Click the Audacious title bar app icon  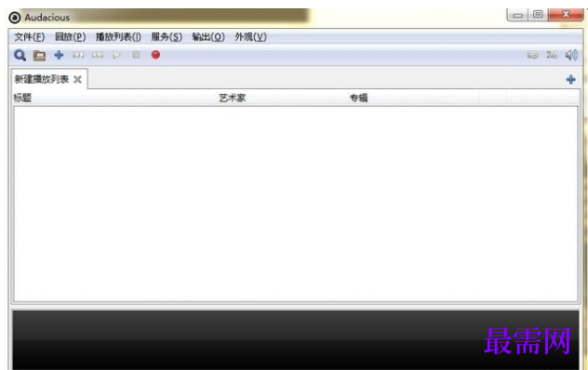[x=15, y=18]
